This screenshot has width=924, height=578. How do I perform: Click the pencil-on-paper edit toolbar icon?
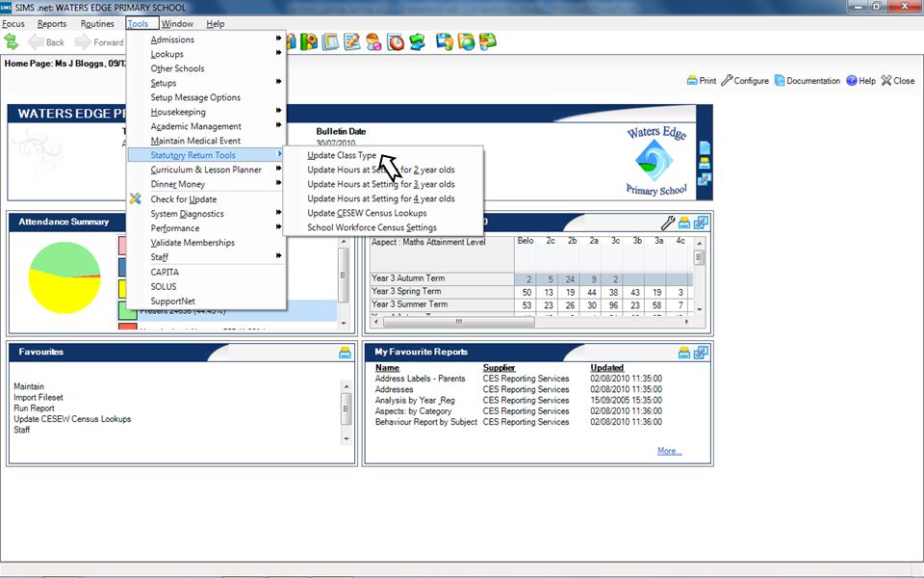[352, 41]
